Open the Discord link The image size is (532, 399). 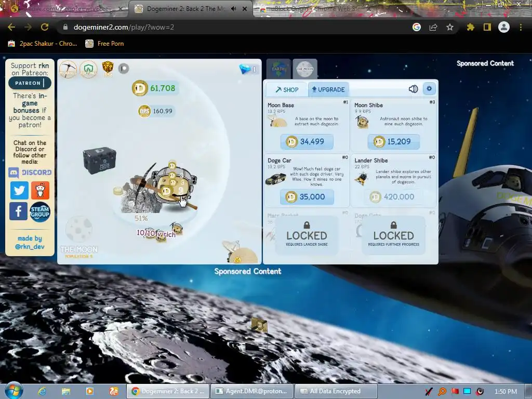click(30, 172)
